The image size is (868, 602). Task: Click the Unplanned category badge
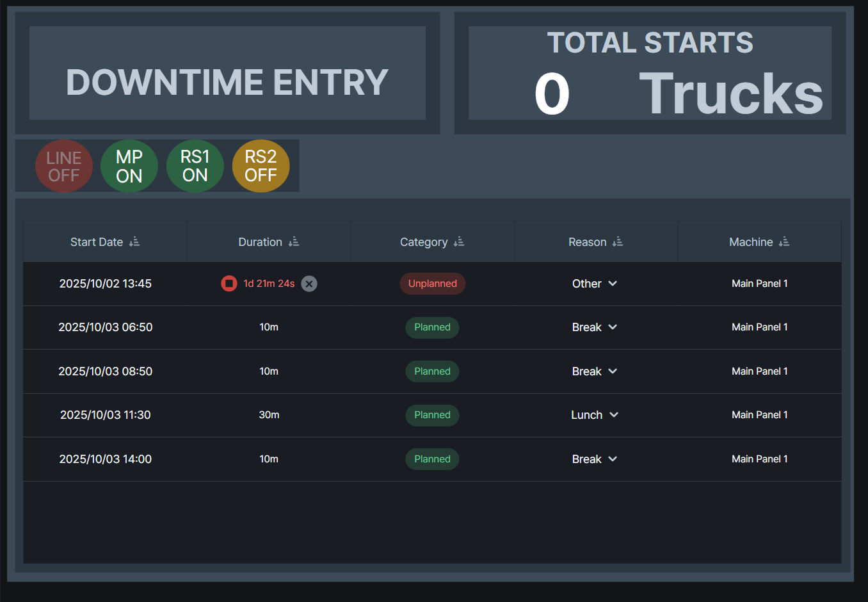coord(433,283)
